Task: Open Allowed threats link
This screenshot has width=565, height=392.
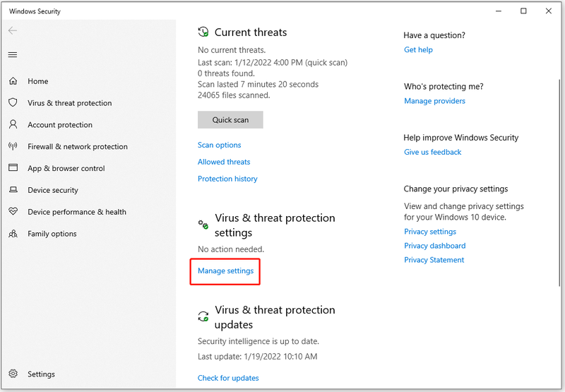Action: (224, 162)
